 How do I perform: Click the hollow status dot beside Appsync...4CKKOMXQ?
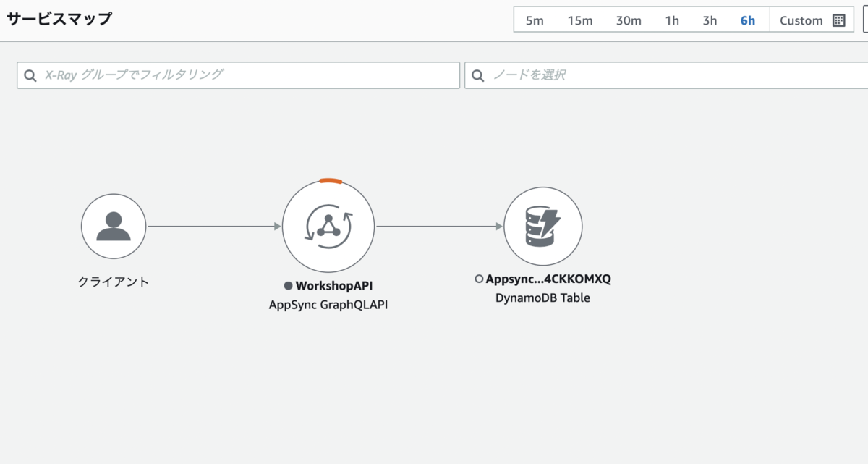pos(479,279)
